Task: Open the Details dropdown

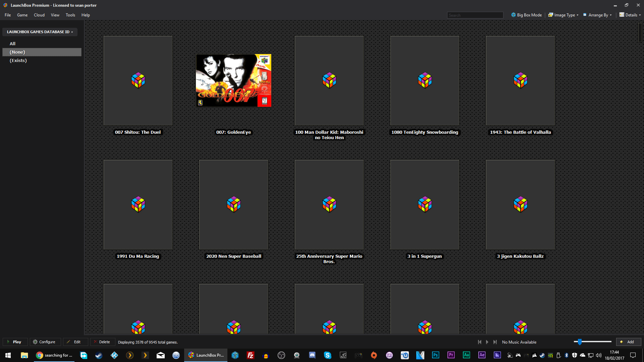Action: click(630, 15)
